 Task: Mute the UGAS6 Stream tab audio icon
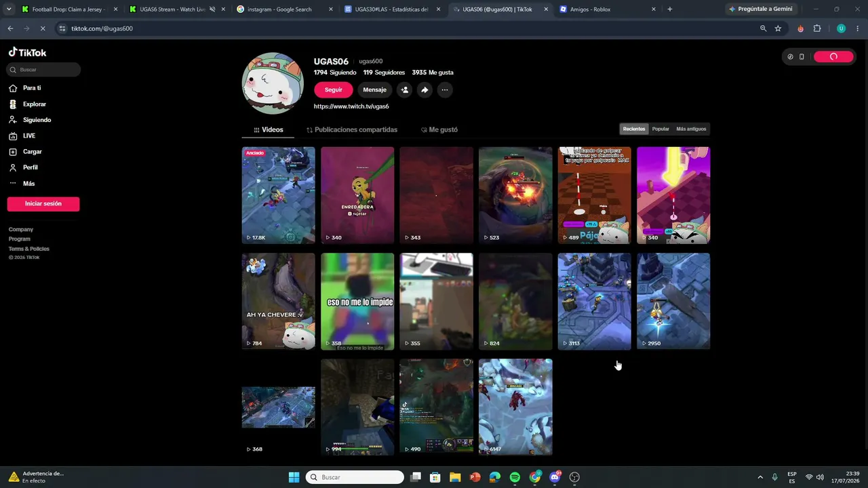tap(212, 9)
